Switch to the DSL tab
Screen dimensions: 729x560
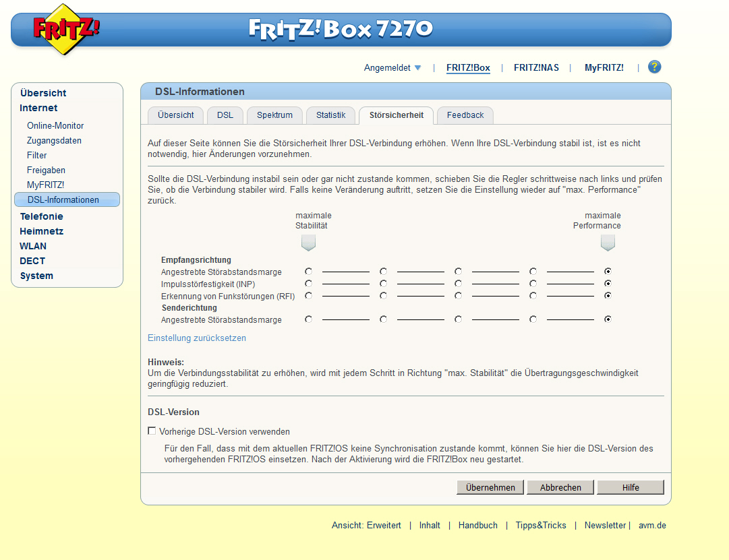coord(225,115)
